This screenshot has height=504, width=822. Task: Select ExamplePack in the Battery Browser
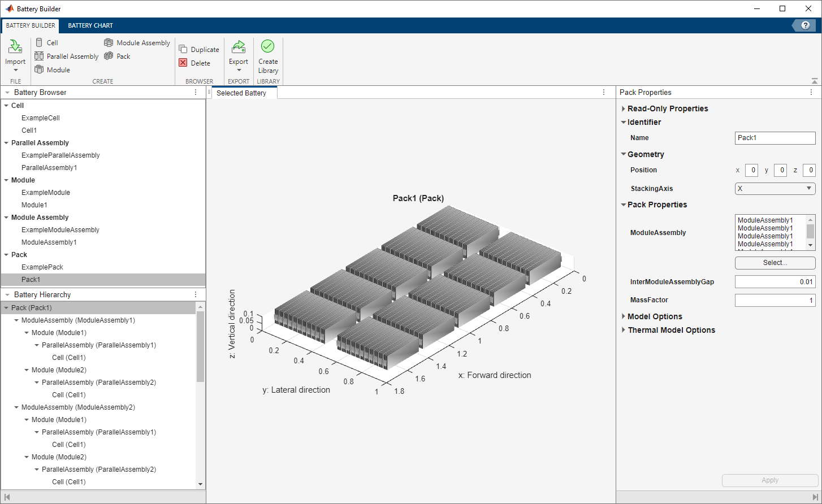(42, 267)
